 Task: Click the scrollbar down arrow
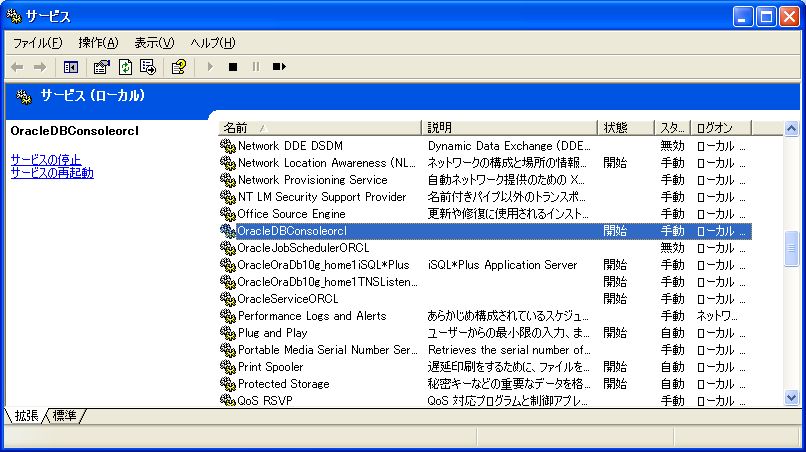point(792,397)
